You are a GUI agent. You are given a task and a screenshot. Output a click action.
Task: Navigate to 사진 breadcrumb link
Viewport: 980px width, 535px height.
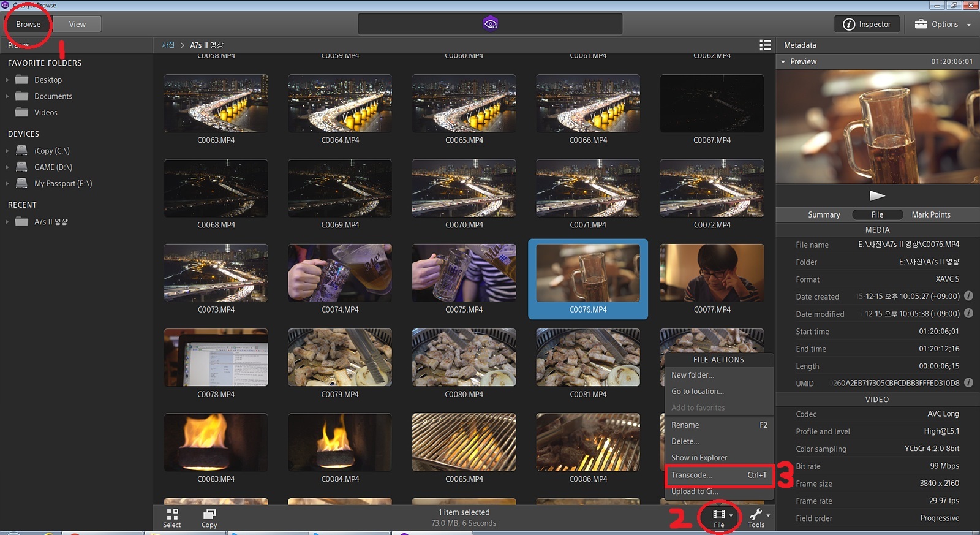[168, 45]
